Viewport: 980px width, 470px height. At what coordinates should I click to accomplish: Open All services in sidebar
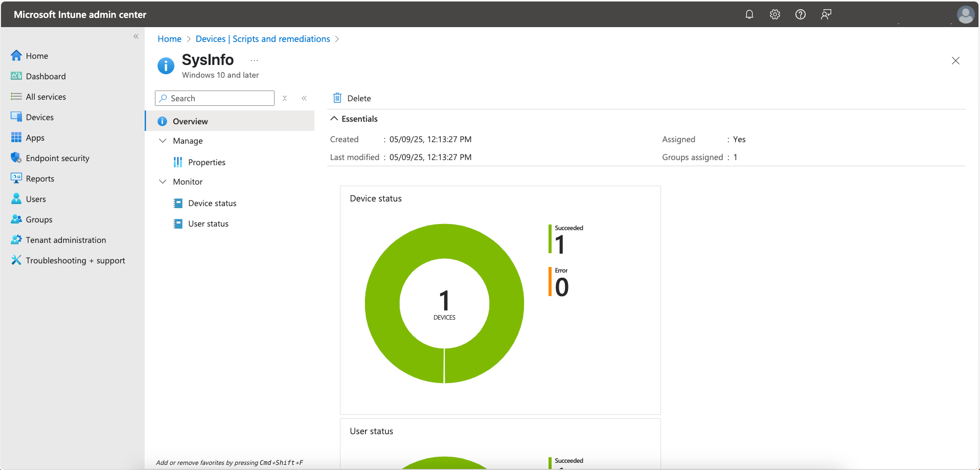click(x=45, y=97)
